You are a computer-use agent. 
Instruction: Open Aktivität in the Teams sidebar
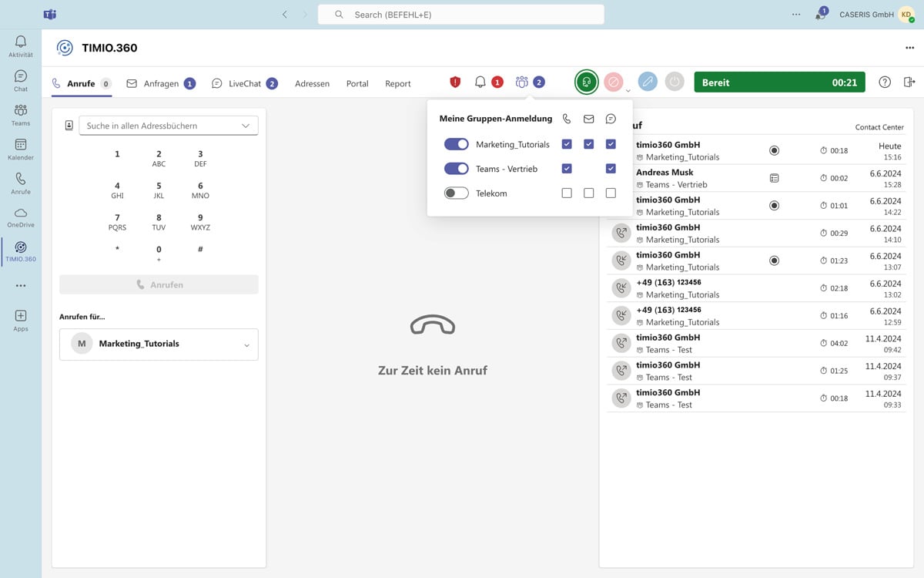coord(21,46)
